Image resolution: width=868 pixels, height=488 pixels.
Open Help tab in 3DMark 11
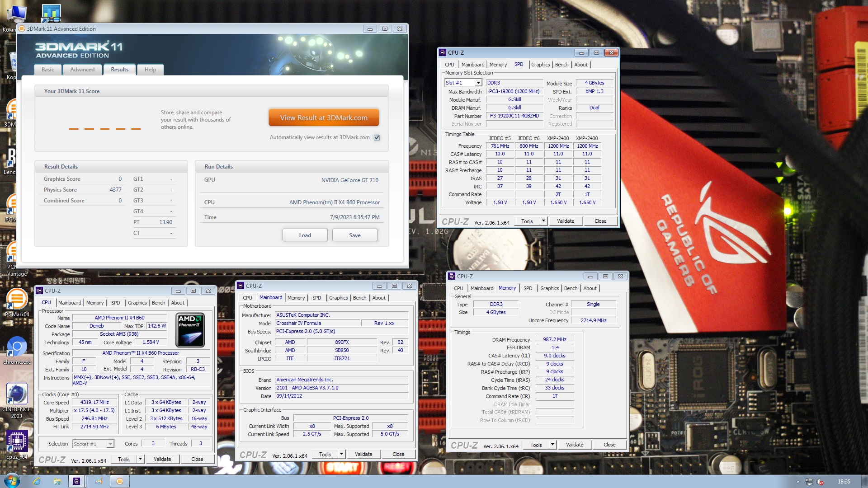pyautogui.click(x=150, y=70)
